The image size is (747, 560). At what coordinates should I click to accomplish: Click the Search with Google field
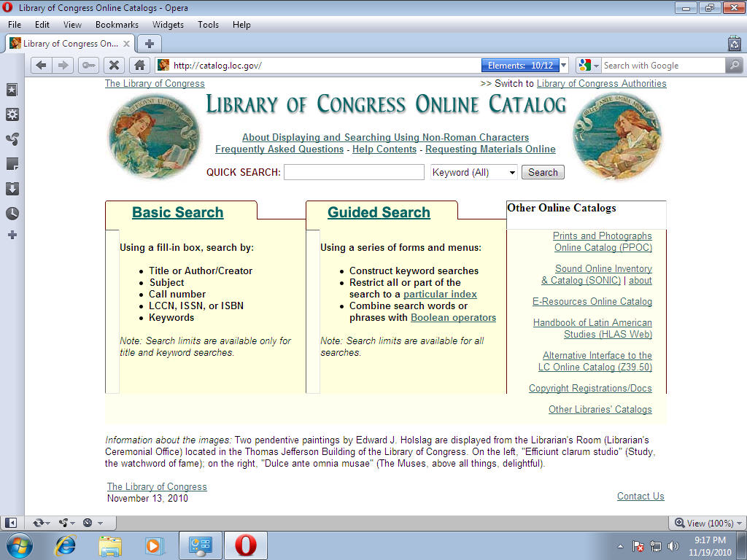[663, 65]
